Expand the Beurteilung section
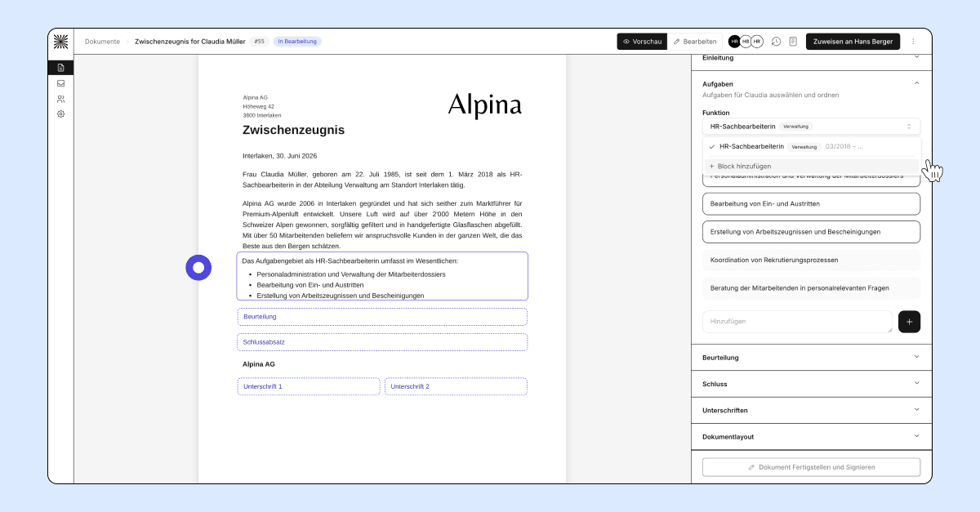The width and height of the screenshot is (980, 512). pos(811,358)
